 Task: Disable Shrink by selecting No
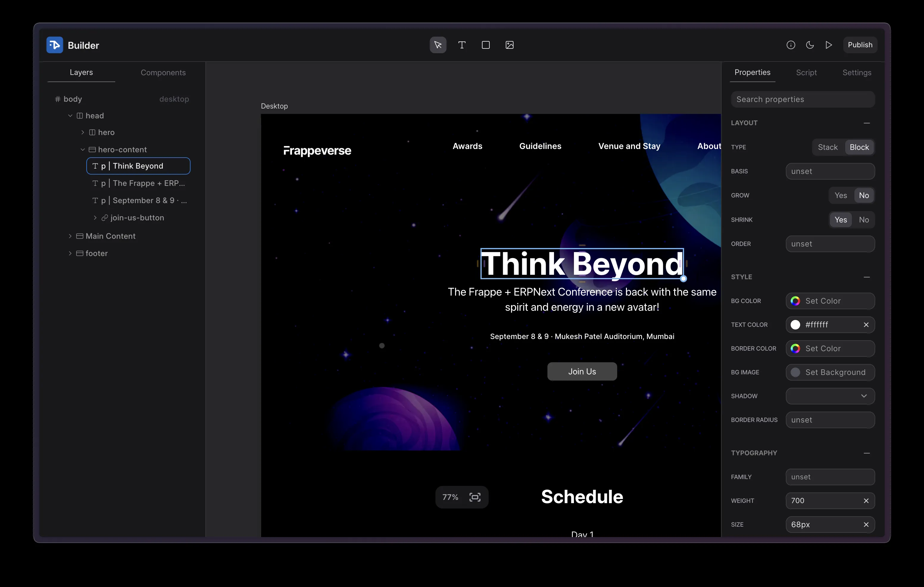[x=864, y=220]
